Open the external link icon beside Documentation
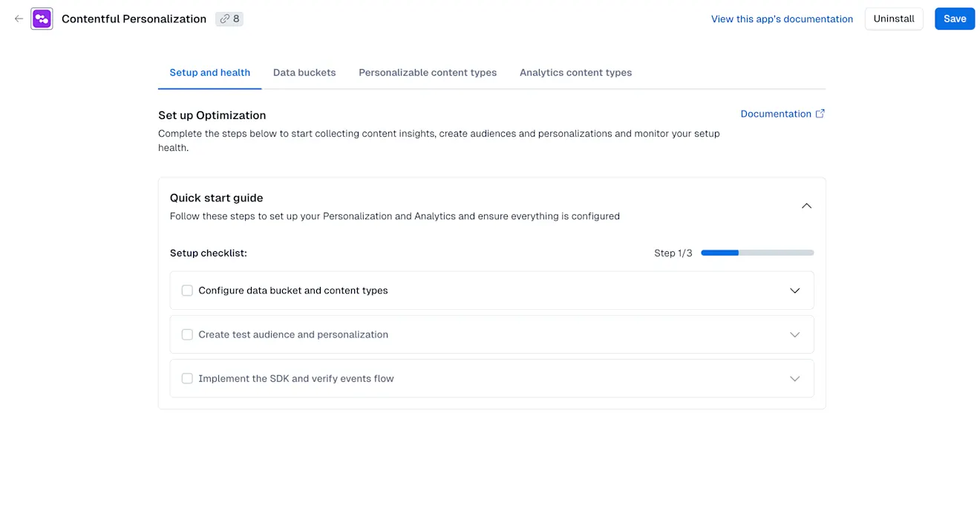Image resolution: width=980 pixels, height=509 pixels. [820, 114]
